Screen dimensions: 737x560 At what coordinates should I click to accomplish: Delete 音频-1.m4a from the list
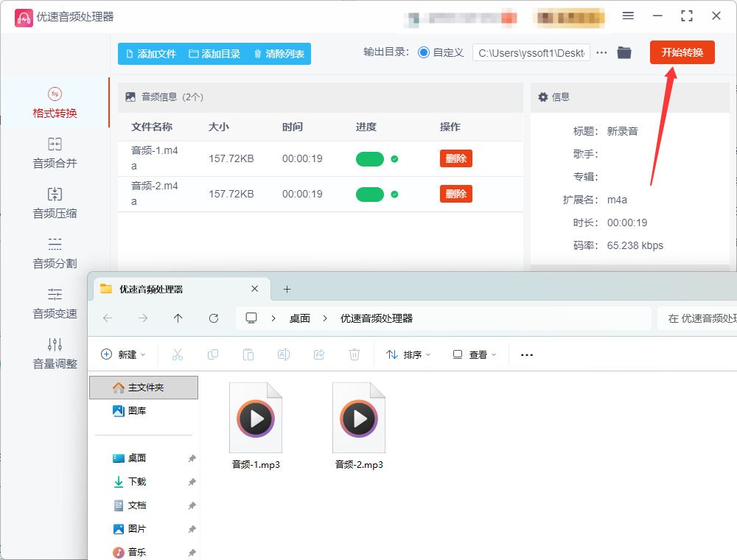[456, 159]
